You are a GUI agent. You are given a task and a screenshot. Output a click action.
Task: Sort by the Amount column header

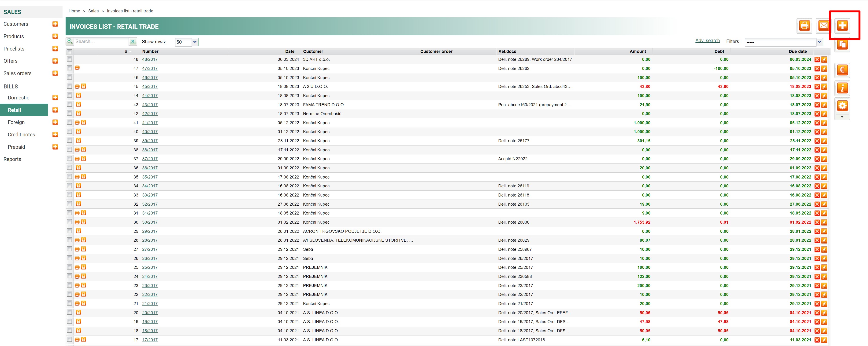638,51
